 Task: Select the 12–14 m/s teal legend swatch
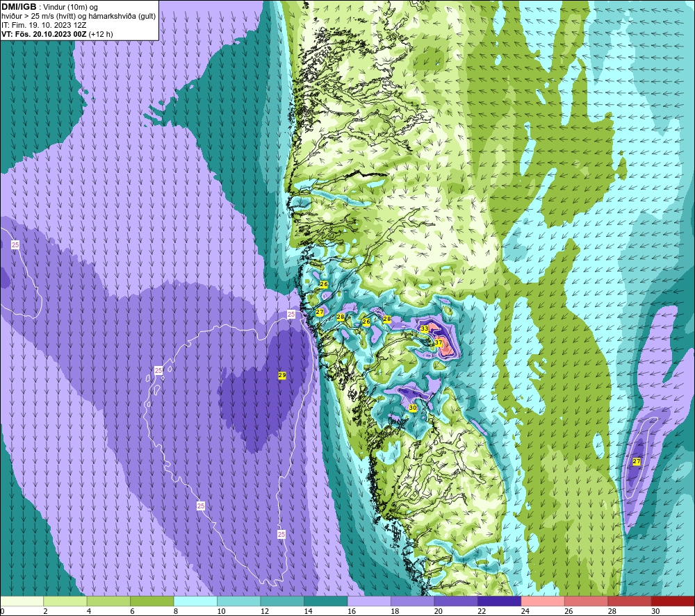[x=282, y=601]
